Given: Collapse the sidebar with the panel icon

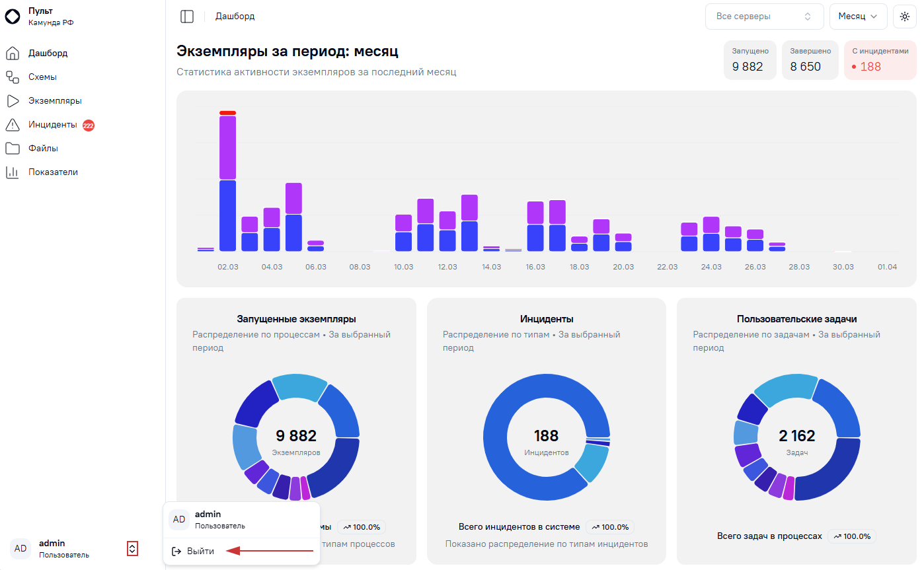Looking at the screenshot, I should 187,17.
